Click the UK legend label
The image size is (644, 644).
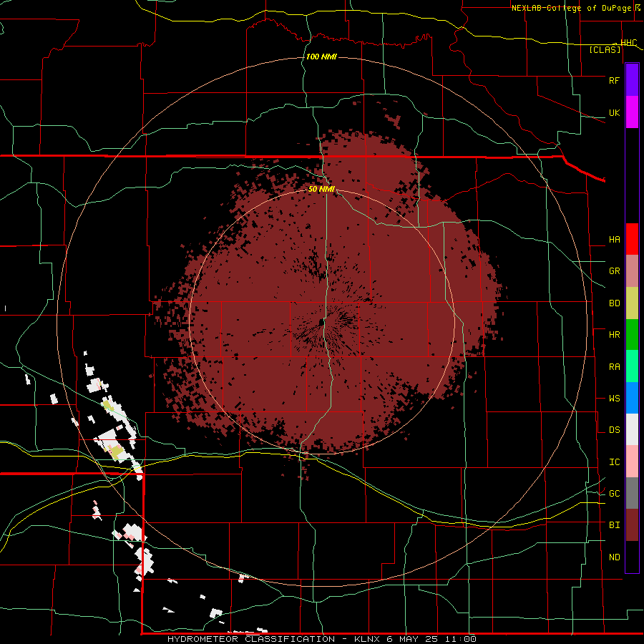point(614,112)
